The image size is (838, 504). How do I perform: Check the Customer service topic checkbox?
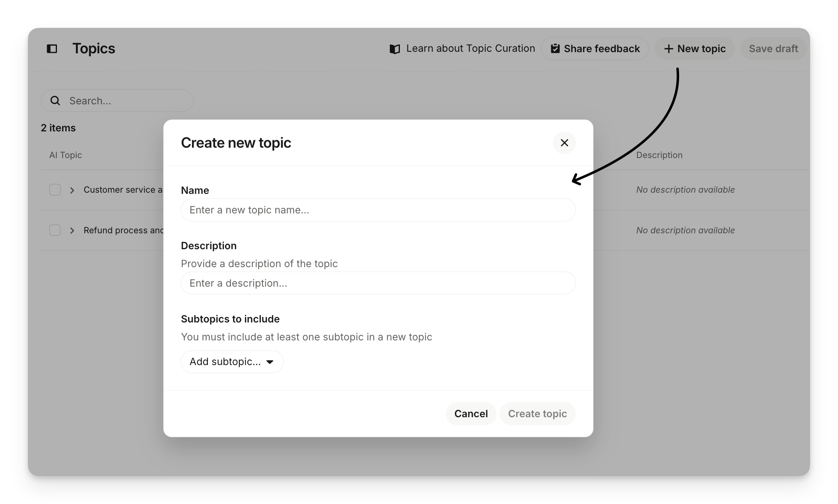click(x=55, y=190)
